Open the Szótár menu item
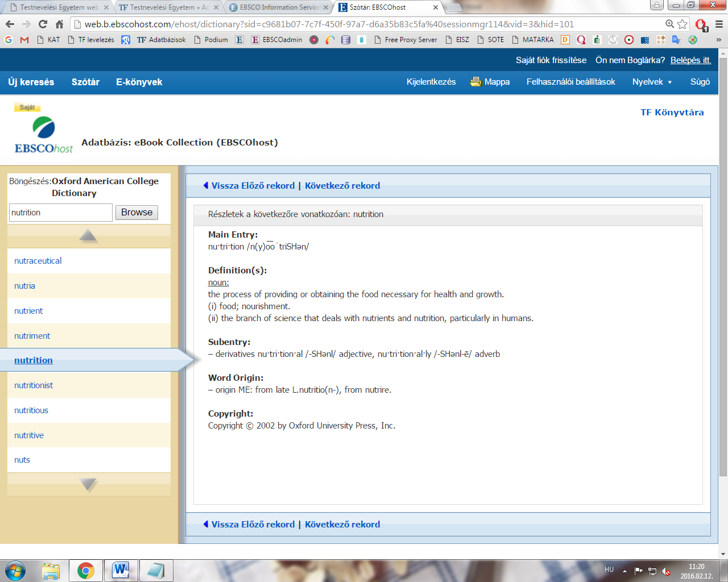 click(x=85, y=82)
